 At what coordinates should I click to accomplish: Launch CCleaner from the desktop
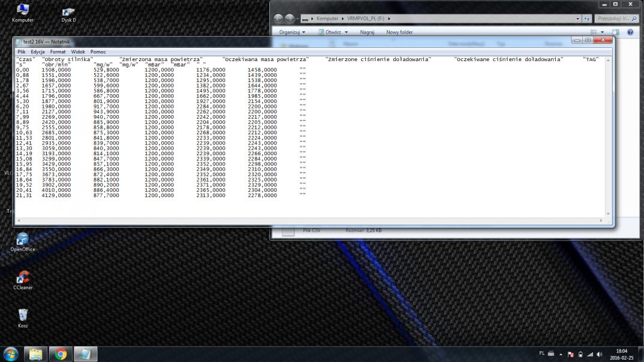tap(23, 280)
